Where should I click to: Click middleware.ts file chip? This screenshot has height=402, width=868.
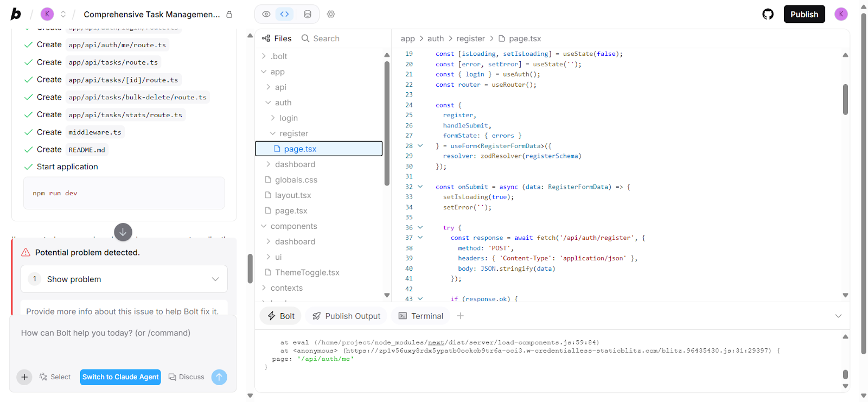[x=95, y=132]
